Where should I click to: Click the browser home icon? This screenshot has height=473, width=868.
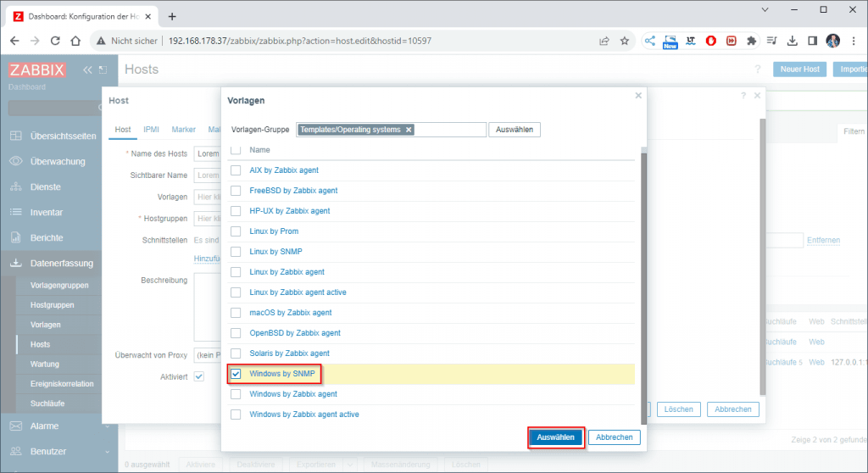[76, 41]
